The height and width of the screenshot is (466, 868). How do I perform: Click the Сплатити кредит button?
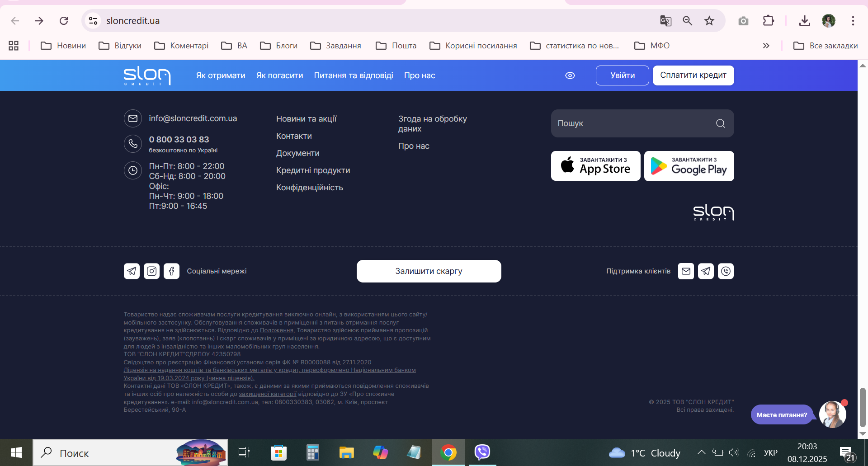point(693,75)
